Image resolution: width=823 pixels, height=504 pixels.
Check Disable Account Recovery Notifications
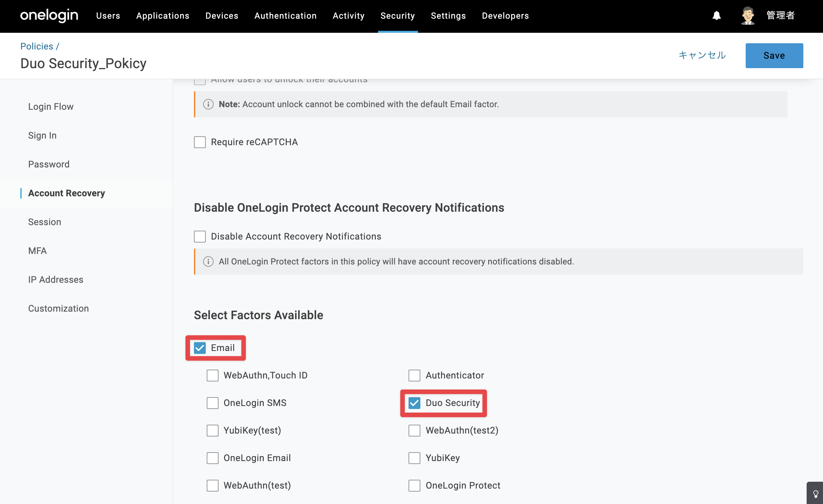click(200, 237)
